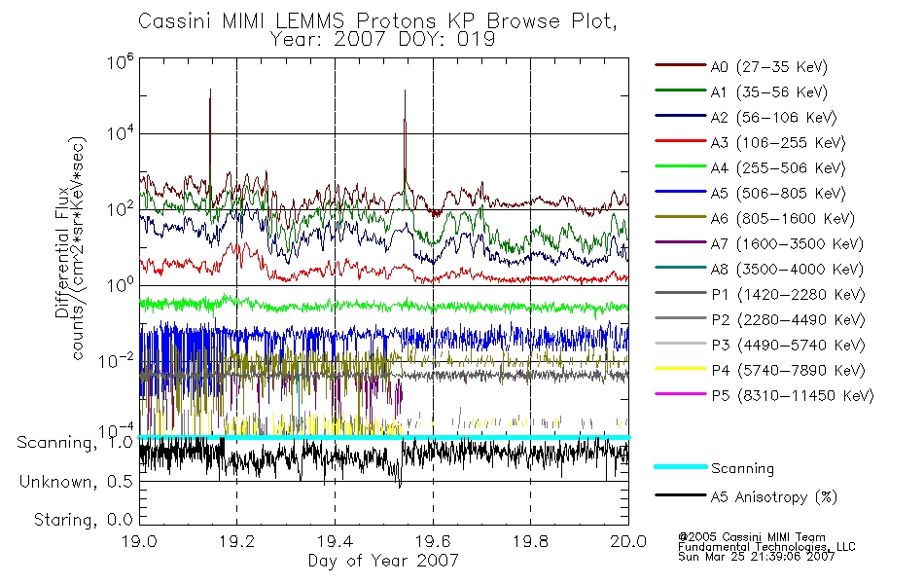Click the A6 (805-1600 KeV) legend label
Screen dimensions: 924x584
(x=782, y=219)
